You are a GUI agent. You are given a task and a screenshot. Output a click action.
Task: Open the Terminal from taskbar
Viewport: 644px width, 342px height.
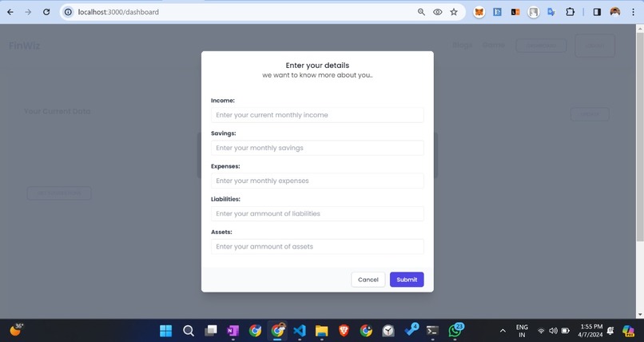[x=432, y=331]
